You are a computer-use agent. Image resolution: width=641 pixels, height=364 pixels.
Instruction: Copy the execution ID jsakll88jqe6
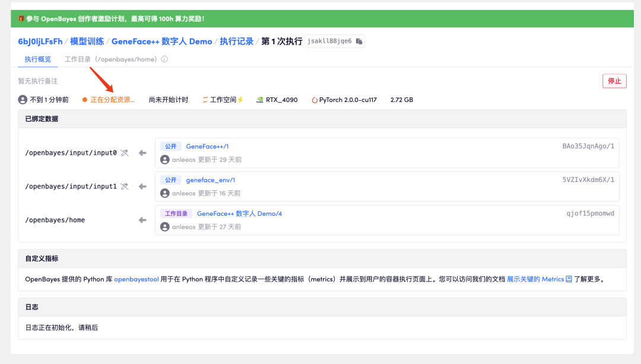click(358, 41)
